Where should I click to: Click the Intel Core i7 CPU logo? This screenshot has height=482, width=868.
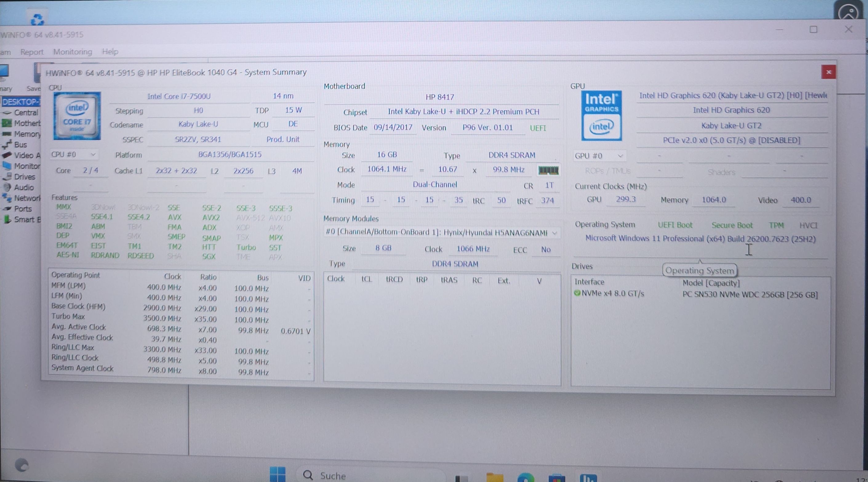click(x=77, y=116)
